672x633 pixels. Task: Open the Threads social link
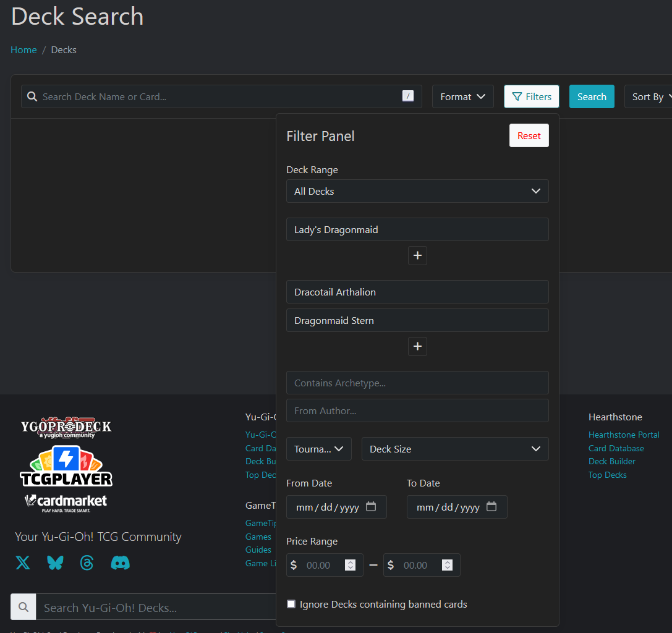tap(87, 563)
